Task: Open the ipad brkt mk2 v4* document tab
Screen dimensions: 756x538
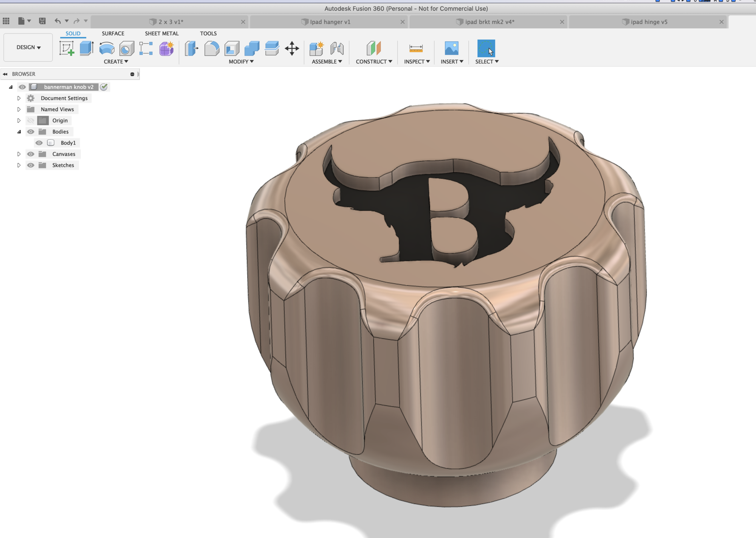Action: point(489,22)
